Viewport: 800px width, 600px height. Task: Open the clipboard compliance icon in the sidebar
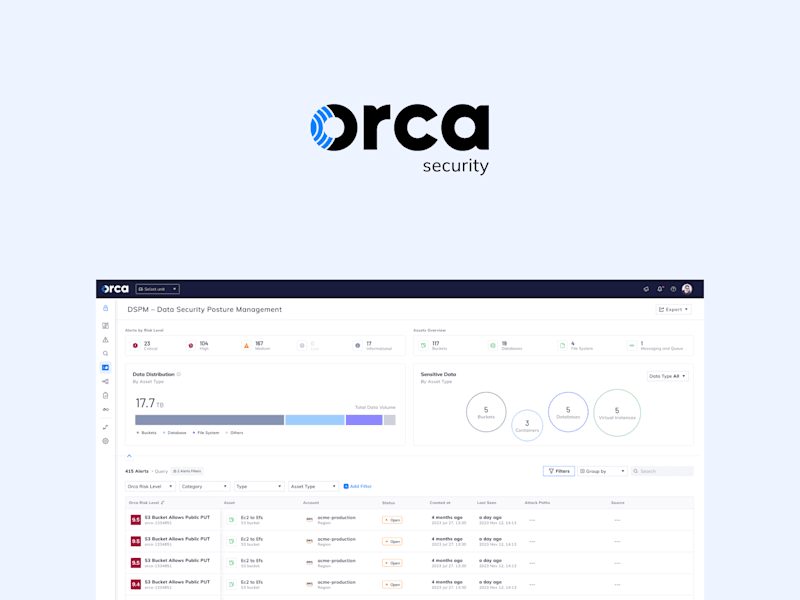click(106, 395)
